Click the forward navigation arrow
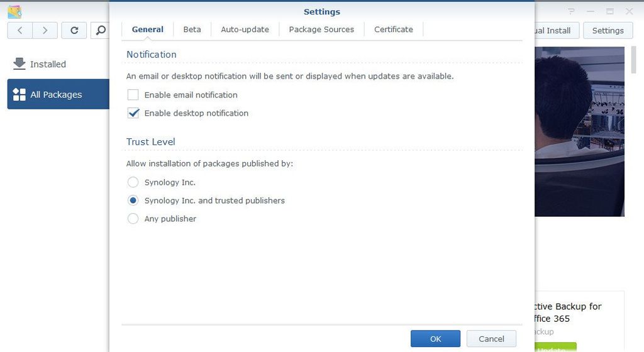Screen dimensions: 644x352 click(45, 30)
